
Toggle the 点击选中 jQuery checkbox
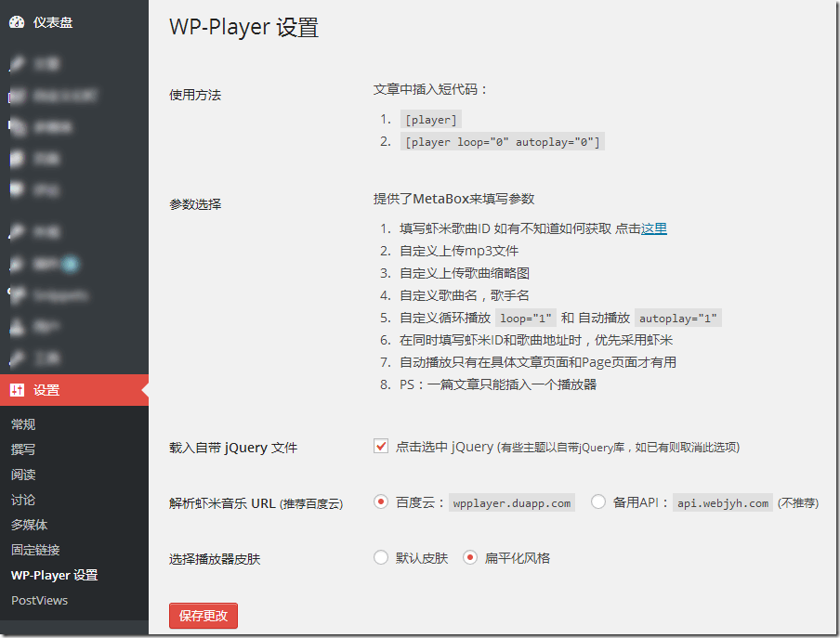coord(381,446)
